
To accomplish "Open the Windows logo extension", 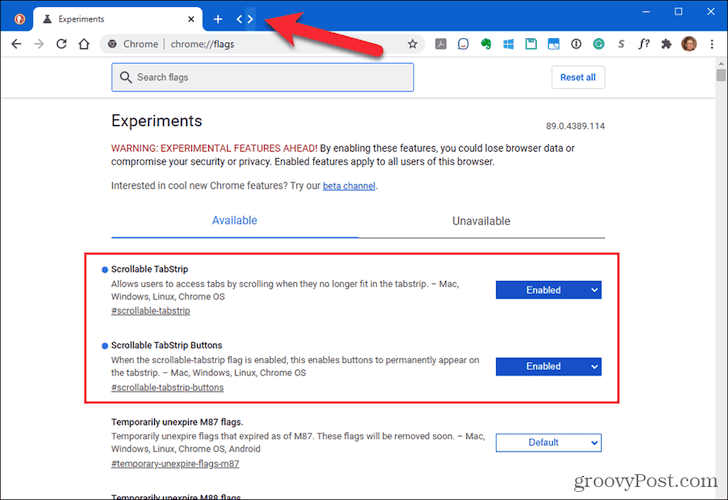I will (x=508, y=44).
